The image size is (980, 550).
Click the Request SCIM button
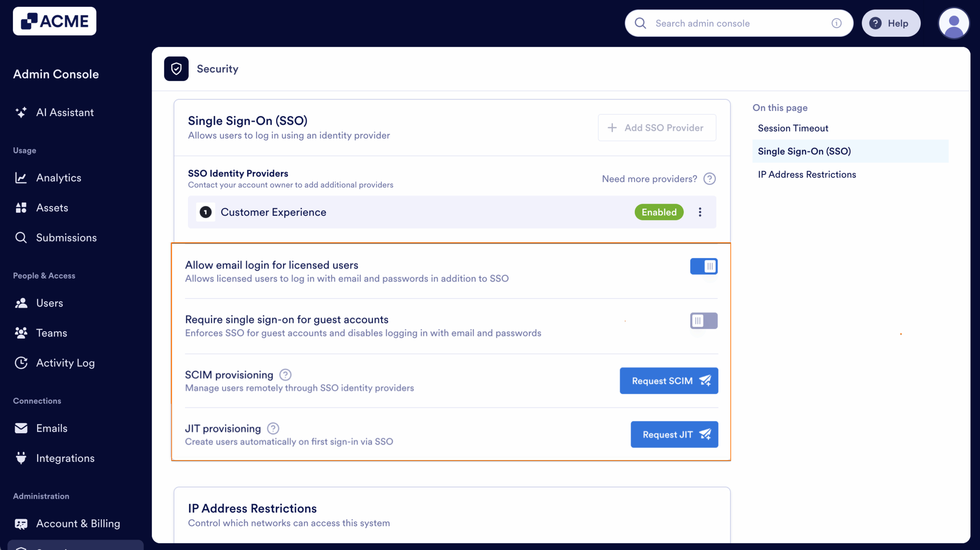coord(669,380)
